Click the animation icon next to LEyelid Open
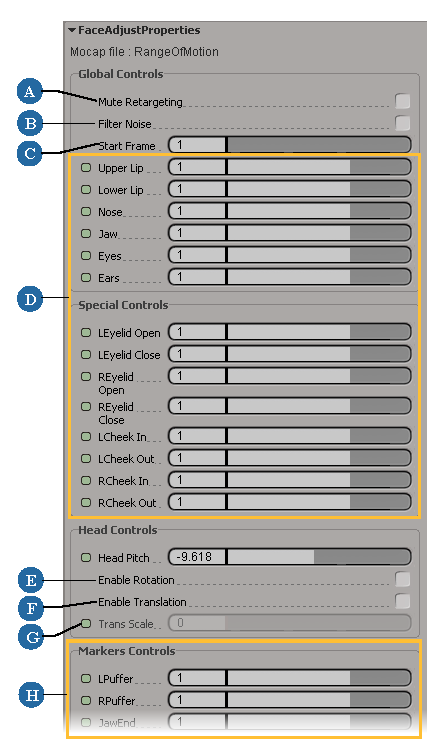The height and width of the screenshot is (750, 447). [x=86, y=332]
